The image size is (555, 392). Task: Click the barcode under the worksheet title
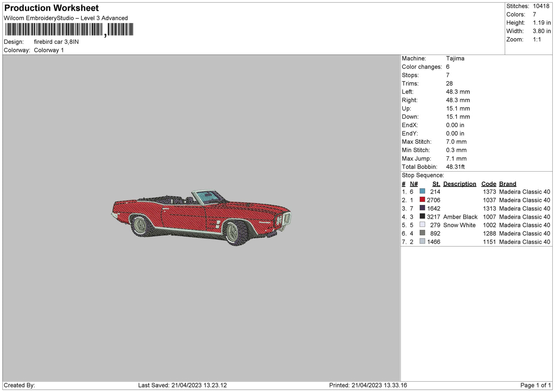click(69, 30)
